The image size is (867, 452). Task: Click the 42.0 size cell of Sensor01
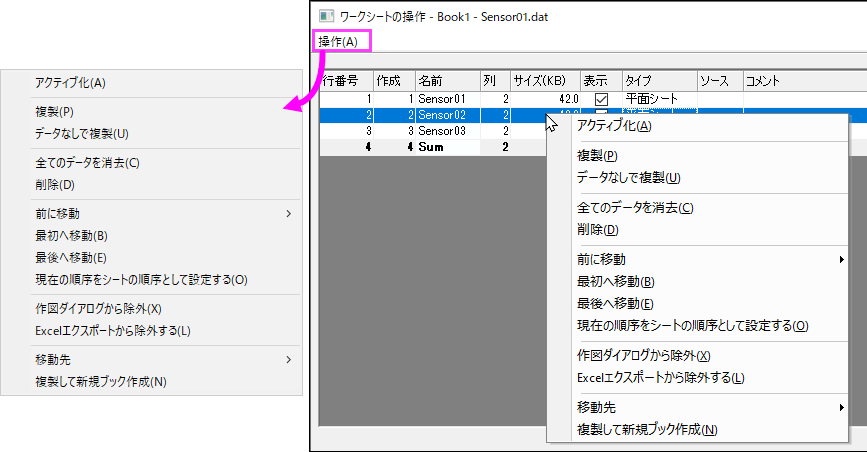pos(545,99)
